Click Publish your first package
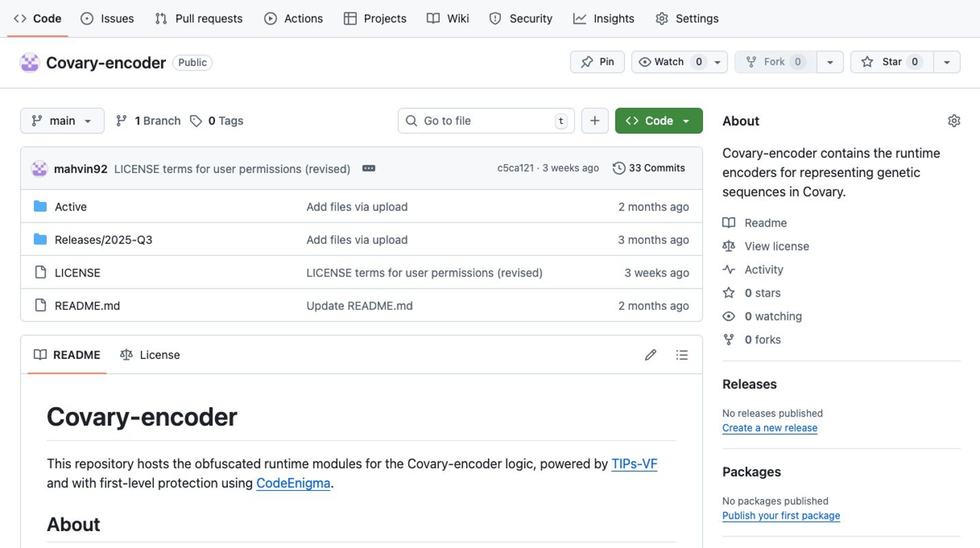The image size is (980, 548). coord(781,516)
